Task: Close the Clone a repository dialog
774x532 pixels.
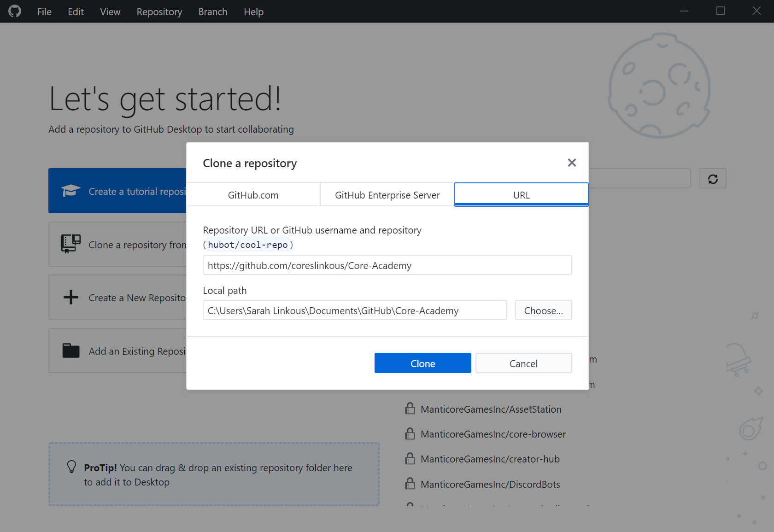Action: point(572,163)
